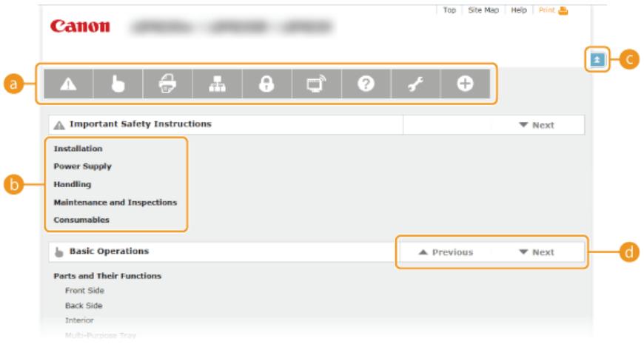Open Parts and Their Functions topic
This screenshot has width=644, height=344.
[x=107, y=276]
